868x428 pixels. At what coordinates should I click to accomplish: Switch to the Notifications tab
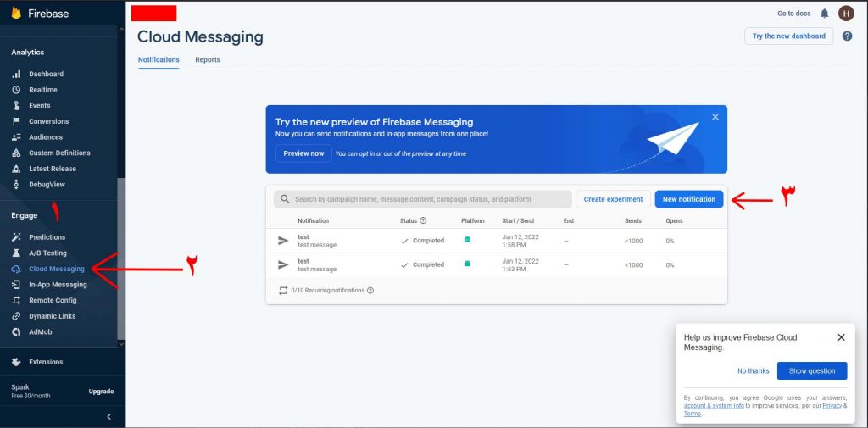point(159,60)
